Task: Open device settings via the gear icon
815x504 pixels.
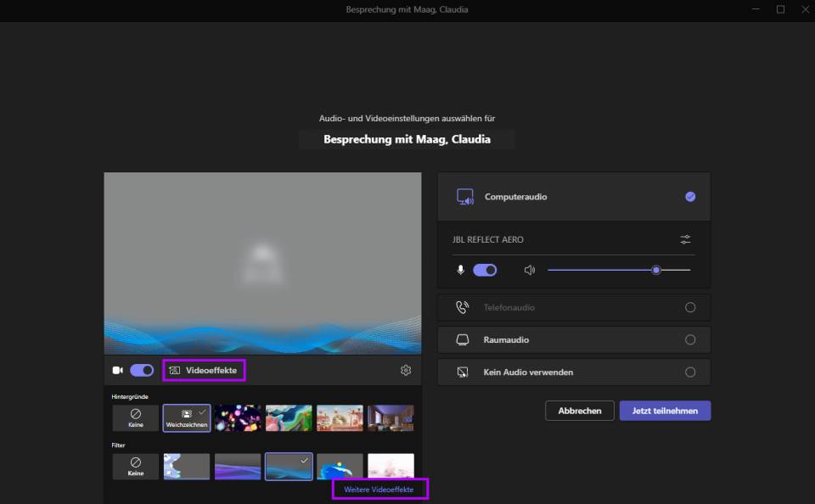Action: coord(406,370)
